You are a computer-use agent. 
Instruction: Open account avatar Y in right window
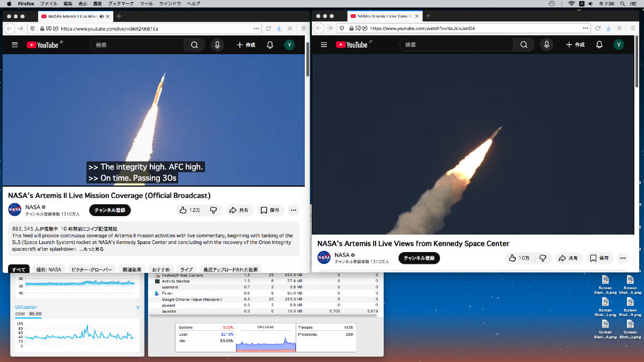point(619,45)
